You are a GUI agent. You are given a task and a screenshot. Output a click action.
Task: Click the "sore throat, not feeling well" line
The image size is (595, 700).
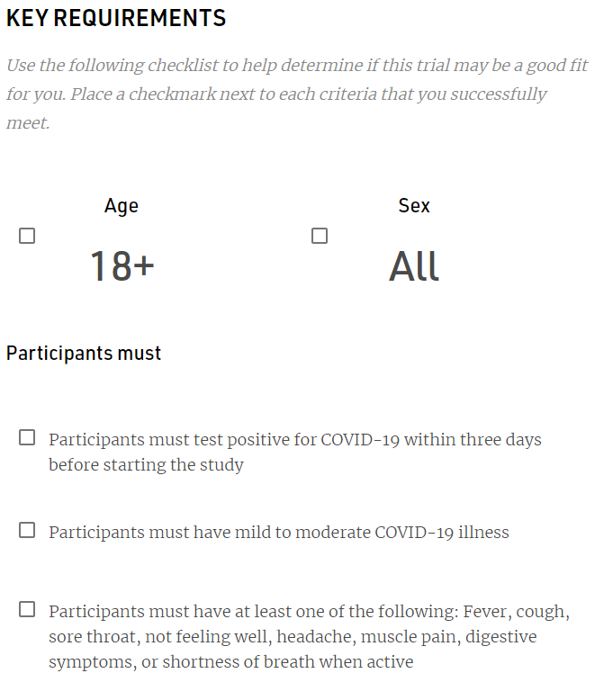(293, 637)
